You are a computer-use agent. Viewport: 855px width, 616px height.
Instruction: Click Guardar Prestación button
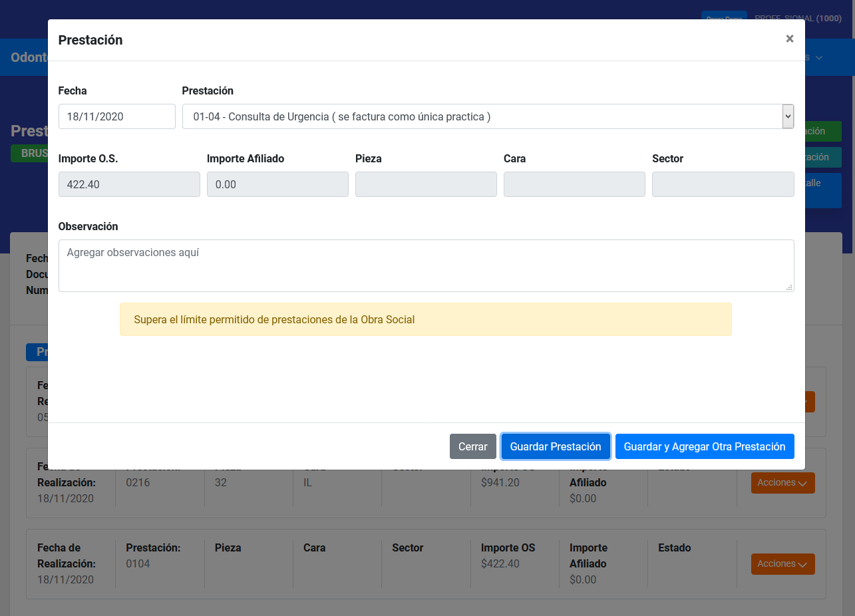tap(556, 446)
